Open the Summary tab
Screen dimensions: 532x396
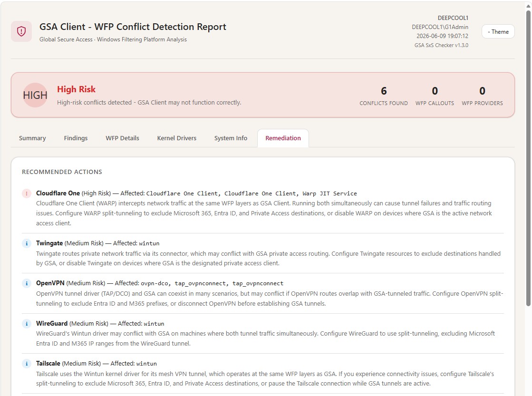(32, 138)
